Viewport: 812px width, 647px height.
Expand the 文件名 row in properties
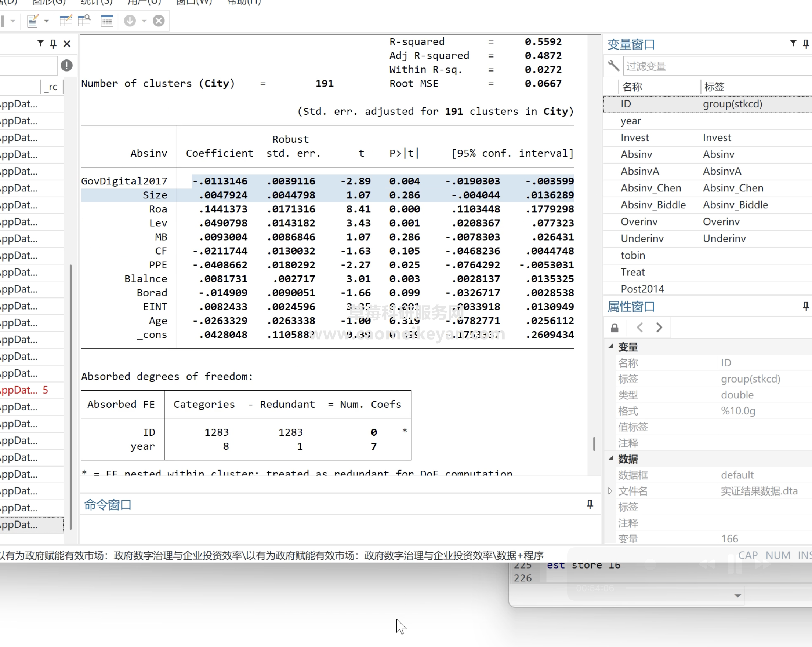(610, 491)
